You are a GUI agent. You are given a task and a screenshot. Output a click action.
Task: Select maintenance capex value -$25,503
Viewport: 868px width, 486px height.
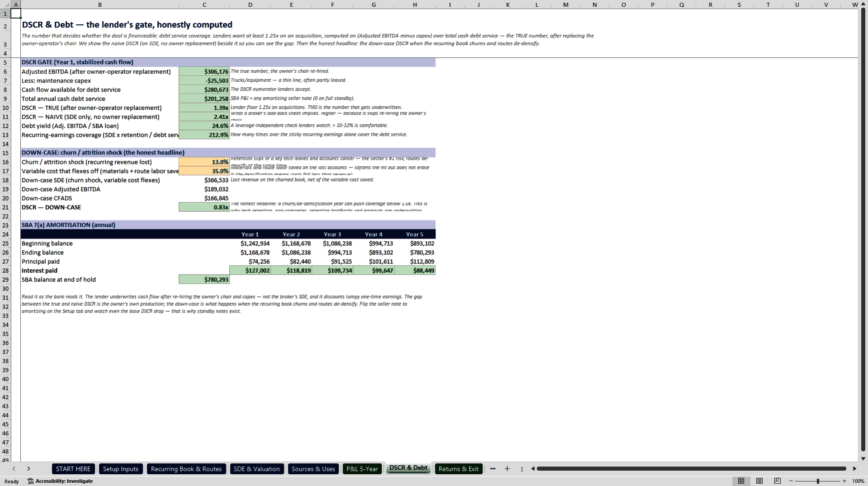pos(204,81)
